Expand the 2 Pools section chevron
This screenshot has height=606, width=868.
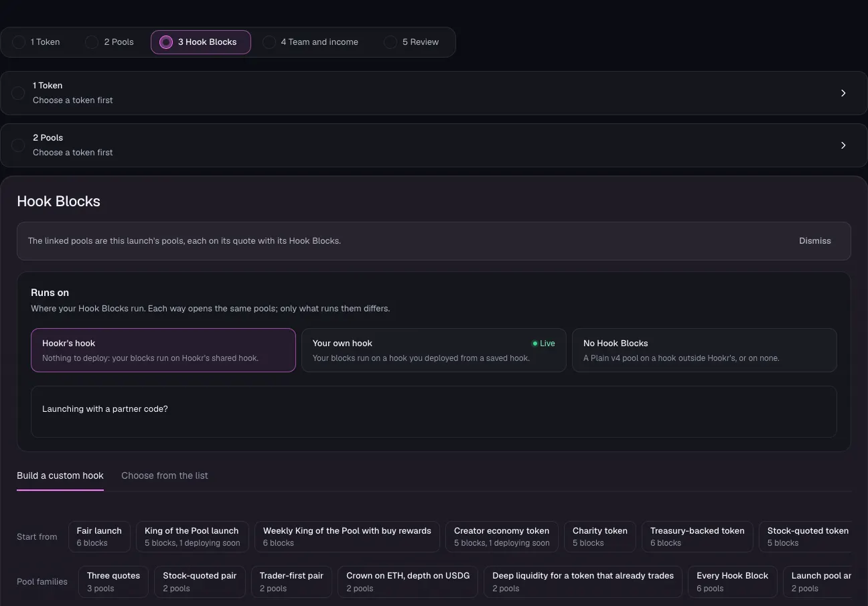[x=843, y=145]
